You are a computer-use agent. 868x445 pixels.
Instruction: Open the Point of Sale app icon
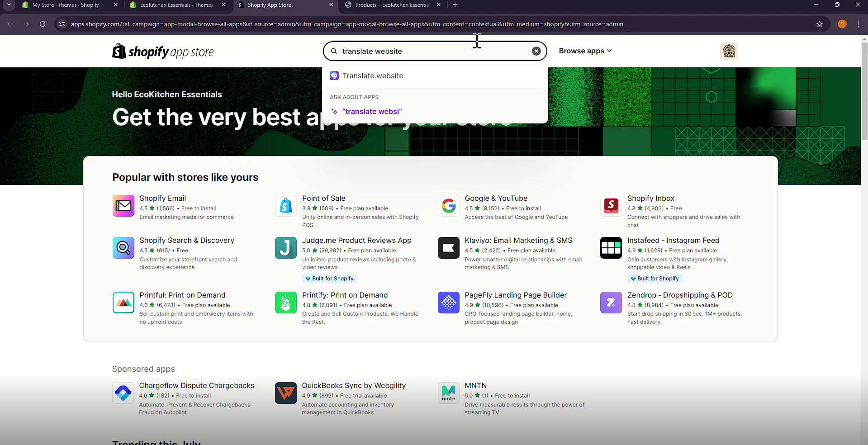286,206
